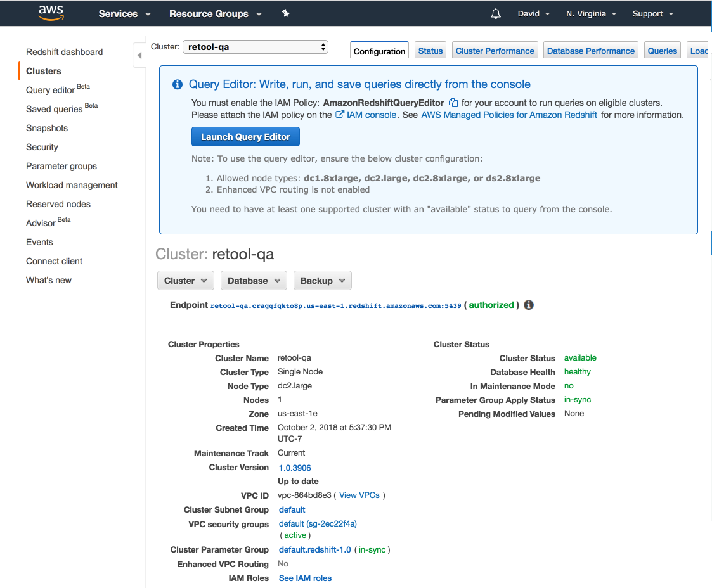
Task: Open the notifications bell icon
Action: (x=495, y=13)
